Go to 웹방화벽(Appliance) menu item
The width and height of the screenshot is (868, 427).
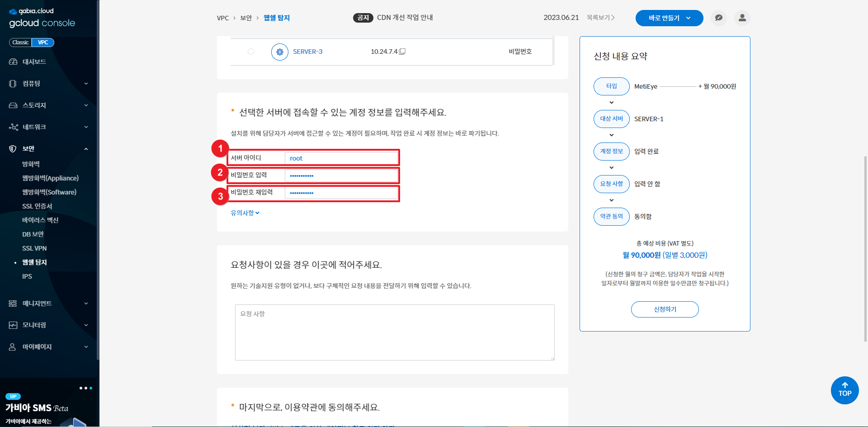tap(50, 178)
